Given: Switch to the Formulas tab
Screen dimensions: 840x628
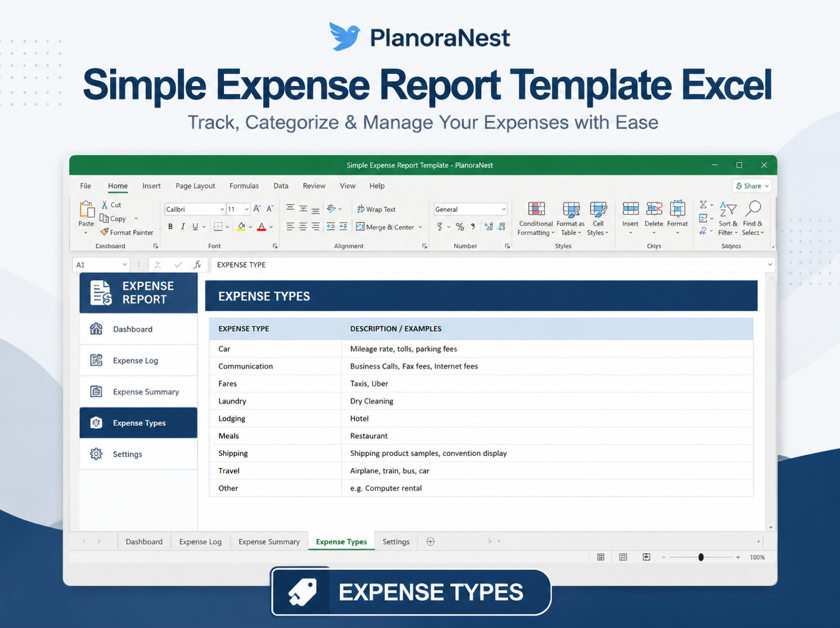Looking at the screenshot, I should (244, 186).
